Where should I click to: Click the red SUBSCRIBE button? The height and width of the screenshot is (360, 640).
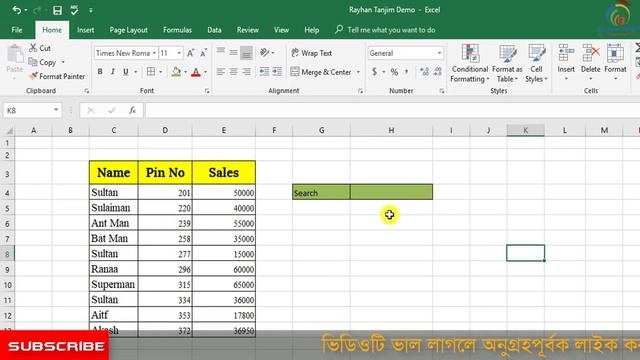pyautogui.click(x=55, y=346)
